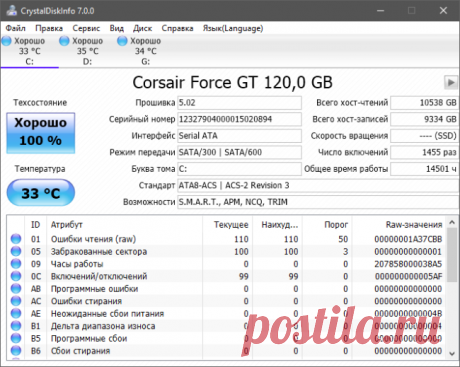Click status orb for attribute AC
Screen dimensions: 460x367
[16, 301]
